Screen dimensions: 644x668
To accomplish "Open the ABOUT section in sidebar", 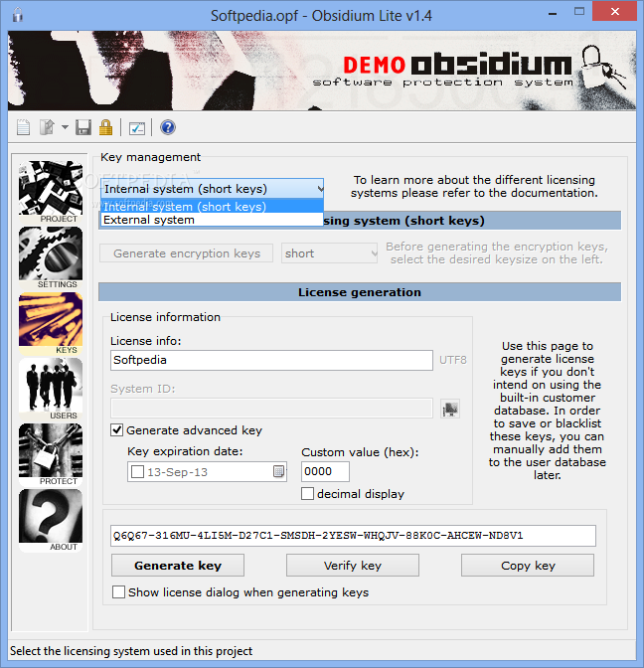I will [51, 520].
